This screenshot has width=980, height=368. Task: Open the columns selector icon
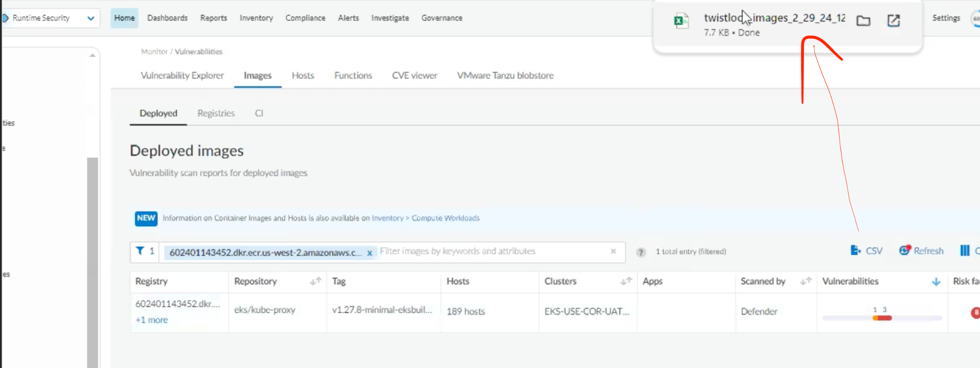tap(965, 250)
